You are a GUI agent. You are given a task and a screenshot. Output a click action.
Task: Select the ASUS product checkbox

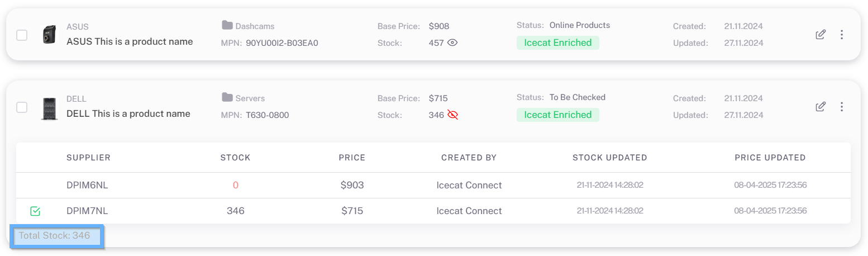(22, 35)
